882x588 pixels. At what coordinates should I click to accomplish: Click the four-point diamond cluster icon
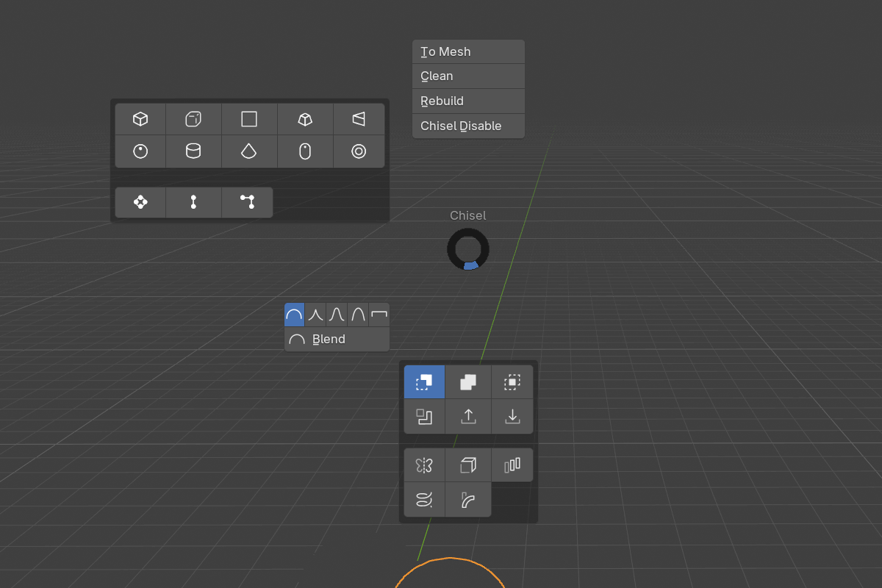140,202
